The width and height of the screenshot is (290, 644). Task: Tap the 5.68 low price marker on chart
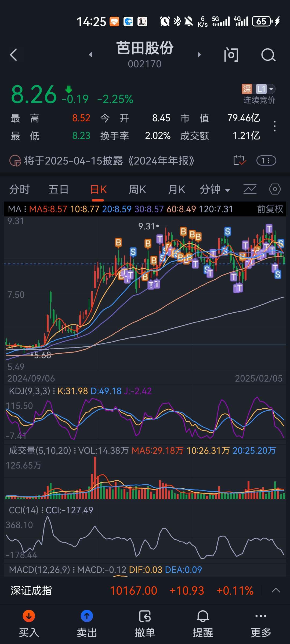coord(42,355)
